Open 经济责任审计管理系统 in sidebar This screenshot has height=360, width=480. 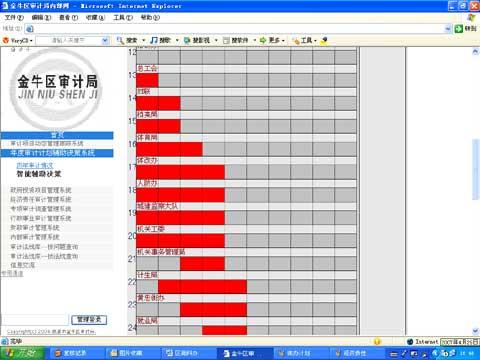pyautogui.click(x=41, y=199)
